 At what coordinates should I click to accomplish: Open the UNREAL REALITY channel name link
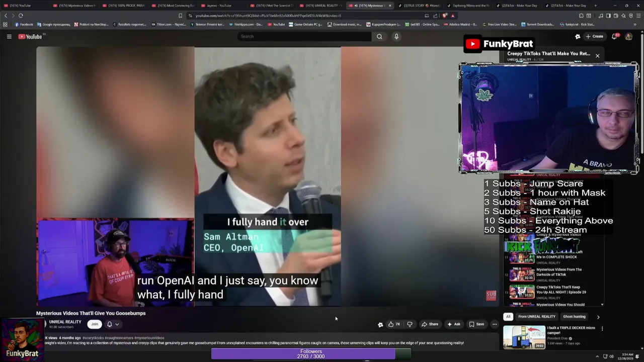click(65, 322)
